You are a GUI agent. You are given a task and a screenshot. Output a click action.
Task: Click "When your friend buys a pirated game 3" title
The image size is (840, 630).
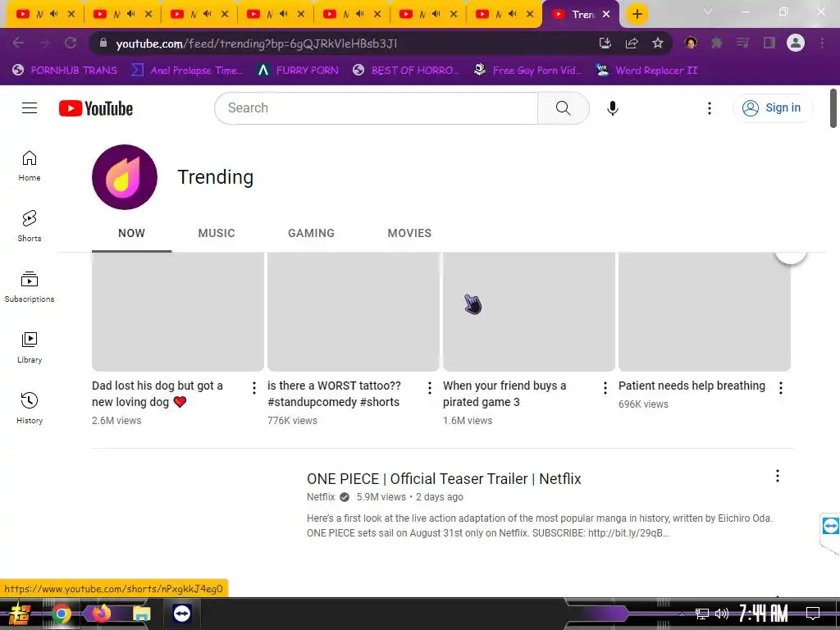click(504, 394)
